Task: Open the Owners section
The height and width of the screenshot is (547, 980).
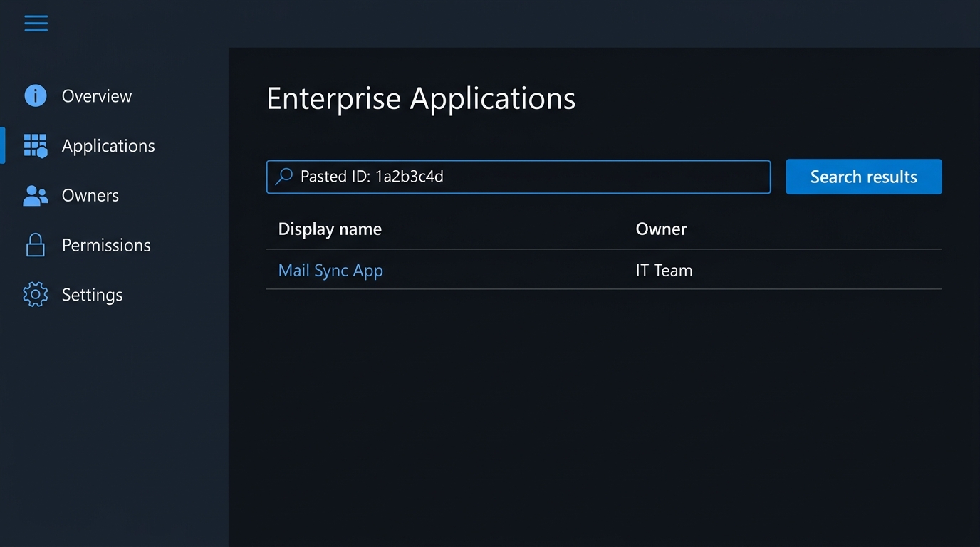Action: [x=90, y=196]
